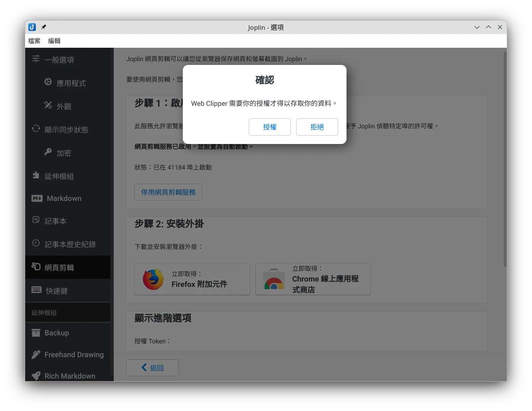The width and height of the screenshot is (532, 411).
Task: Switch to the Markdown settings section
Action: click(68, 198)
